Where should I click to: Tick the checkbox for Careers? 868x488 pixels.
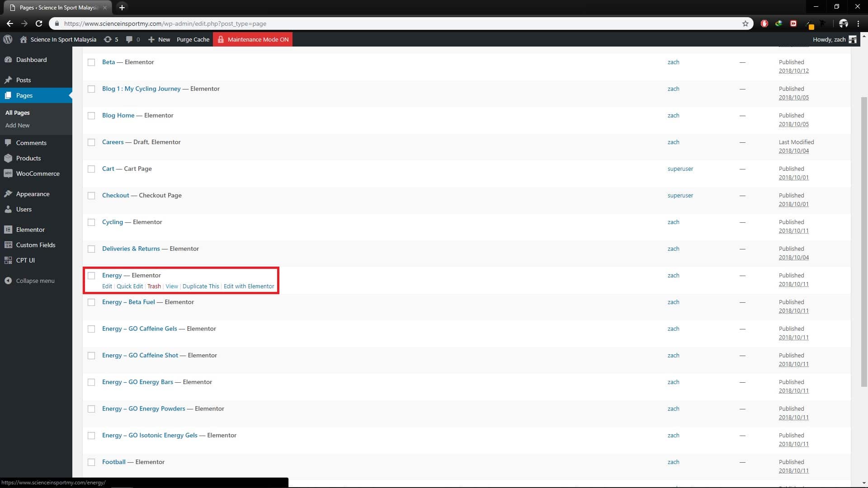tap(91, 142)
